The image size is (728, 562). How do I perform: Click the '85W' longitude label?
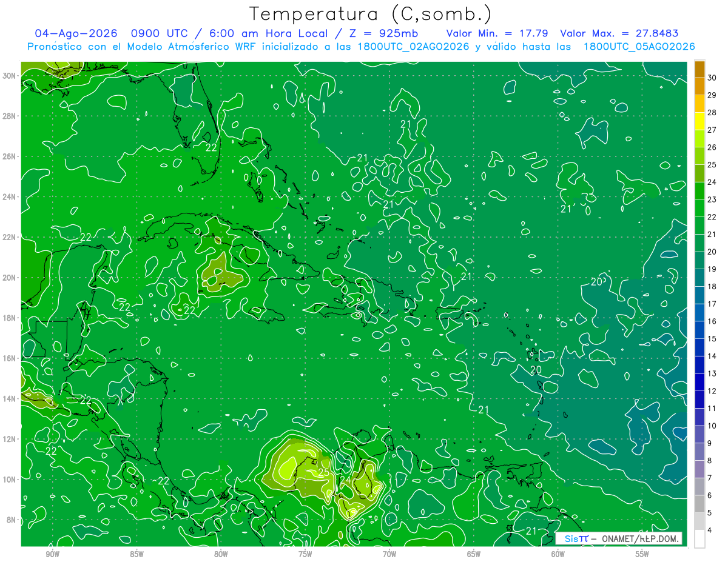(136, 554)
